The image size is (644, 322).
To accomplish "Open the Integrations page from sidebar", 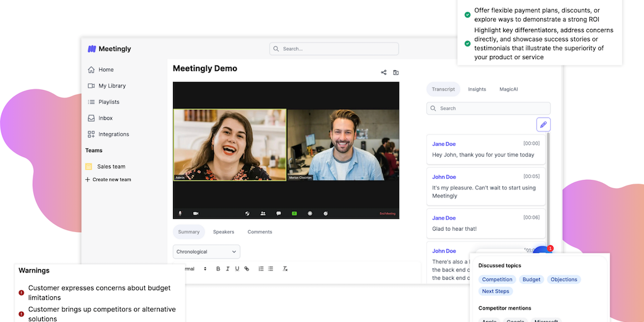I will pyautogui.click(x=113, y=134).
